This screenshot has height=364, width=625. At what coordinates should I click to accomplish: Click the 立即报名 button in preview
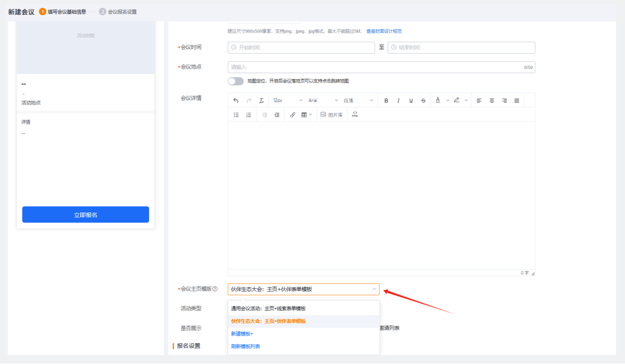[x=86, y=215]
